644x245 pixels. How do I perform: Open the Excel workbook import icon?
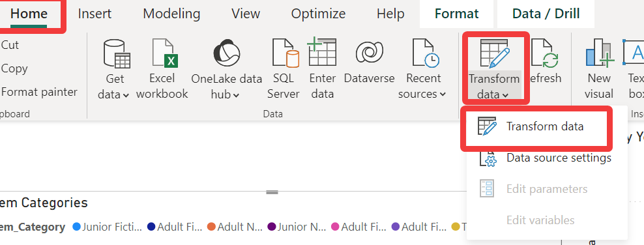[164, 53]
